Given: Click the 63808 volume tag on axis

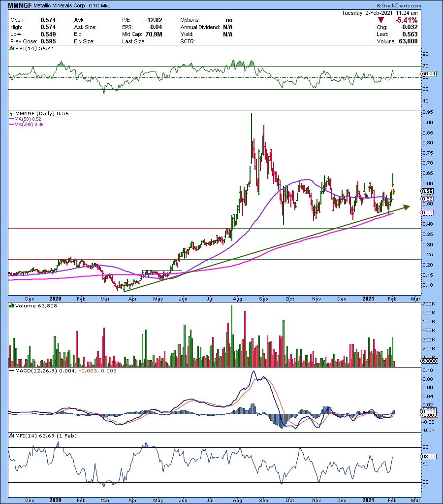Looking at the screenshot, I should click(x=429, y=361).
